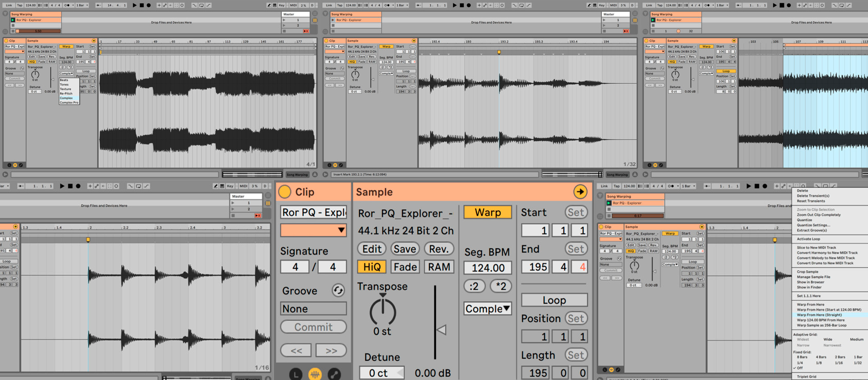
Task: Toggle the clip activator circle in the enlarged Clip header
Action: tap(285, 192)
